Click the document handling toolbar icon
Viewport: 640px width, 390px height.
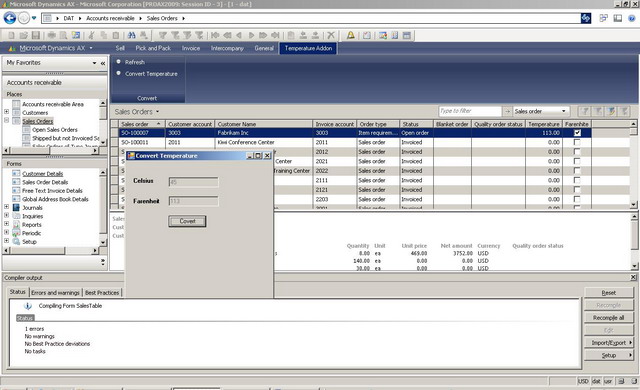(367, 35)
